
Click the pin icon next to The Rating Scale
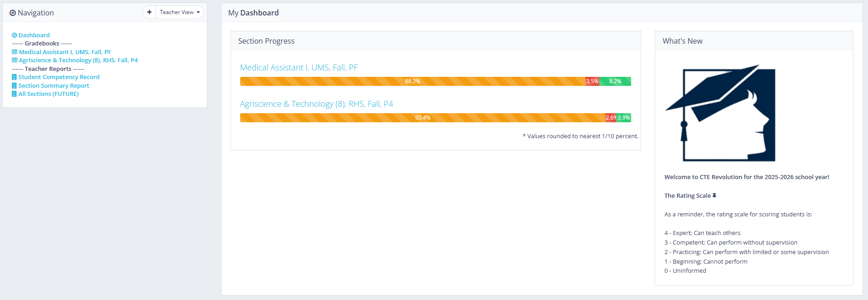(x=714, y=196)
